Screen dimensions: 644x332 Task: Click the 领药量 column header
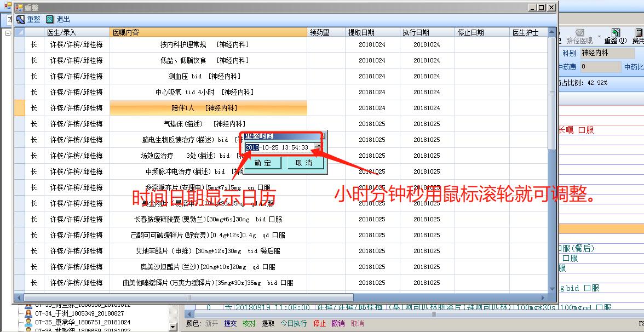(326, 32)
